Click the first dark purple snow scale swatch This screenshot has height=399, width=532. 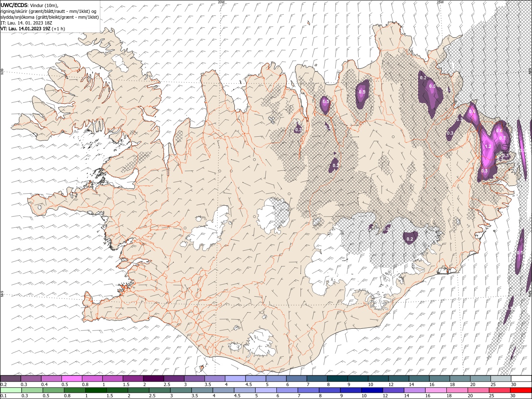tap(10, 379)
